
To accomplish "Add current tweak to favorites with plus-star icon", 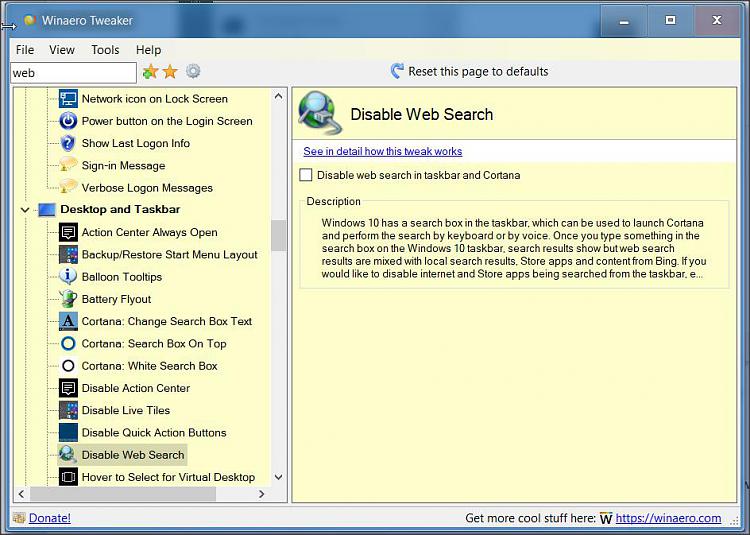I will coord(150,72).
